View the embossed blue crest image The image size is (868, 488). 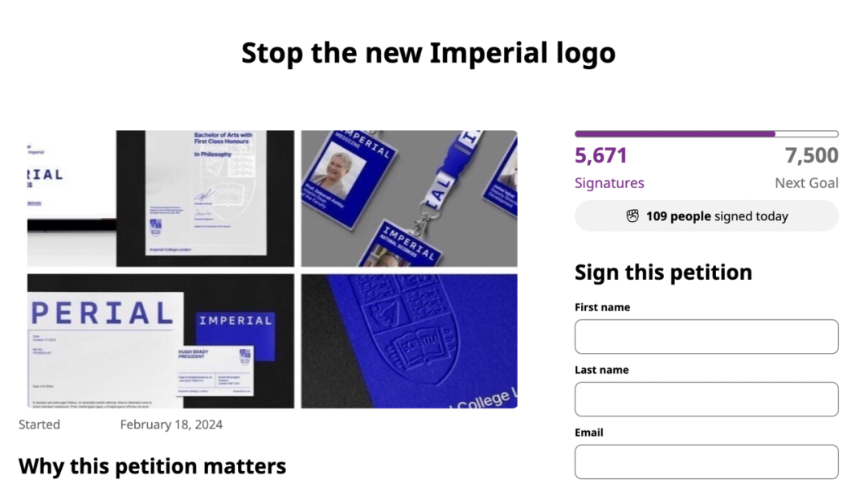pos(409,341)
